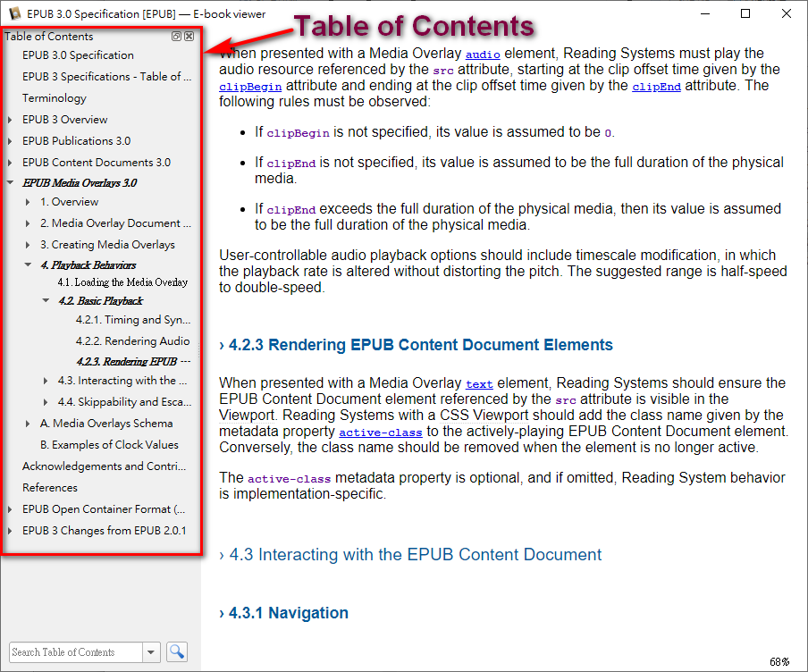
Task: Maximize the E-book viewer window
Action: (x=745, y=13)
